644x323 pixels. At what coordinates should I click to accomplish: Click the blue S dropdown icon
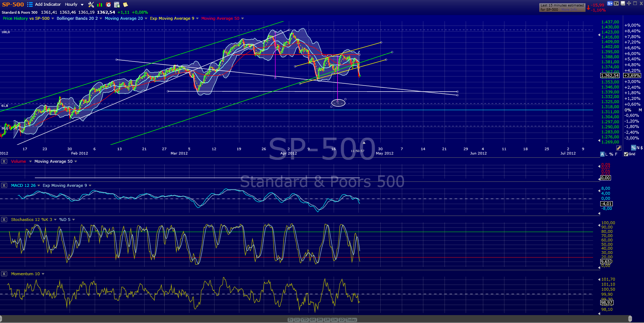[610, 3]
